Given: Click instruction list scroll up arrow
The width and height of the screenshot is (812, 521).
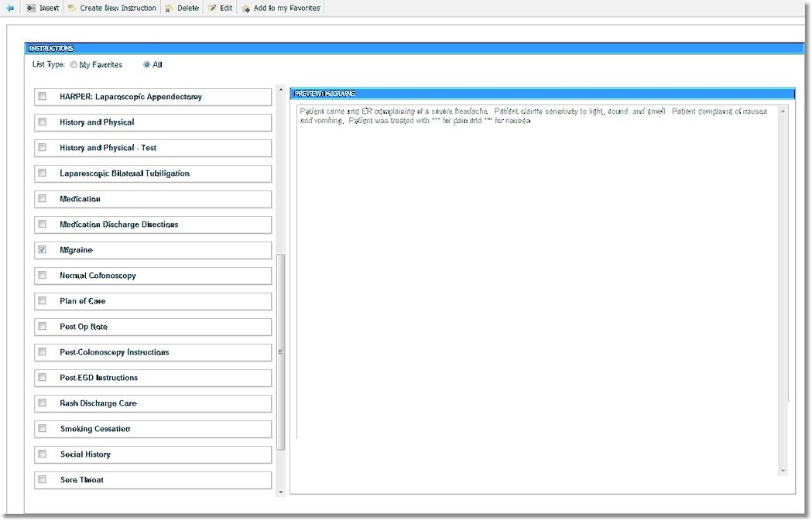Looking at the screenshot, I should (281, 90).
